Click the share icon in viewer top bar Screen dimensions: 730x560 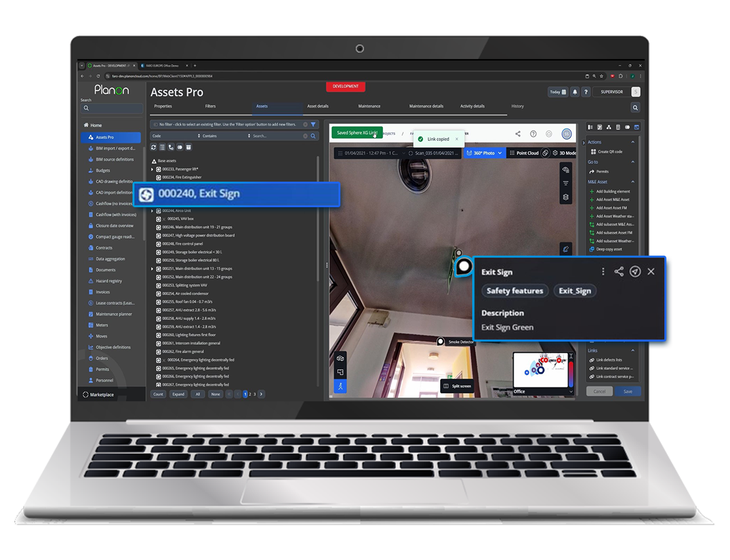tap(517, 134)
